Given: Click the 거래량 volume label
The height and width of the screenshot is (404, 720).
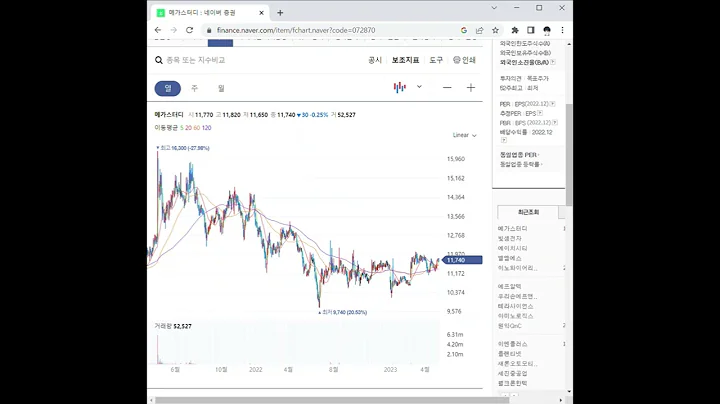Looking at the screenshot, I should [163, 326].
